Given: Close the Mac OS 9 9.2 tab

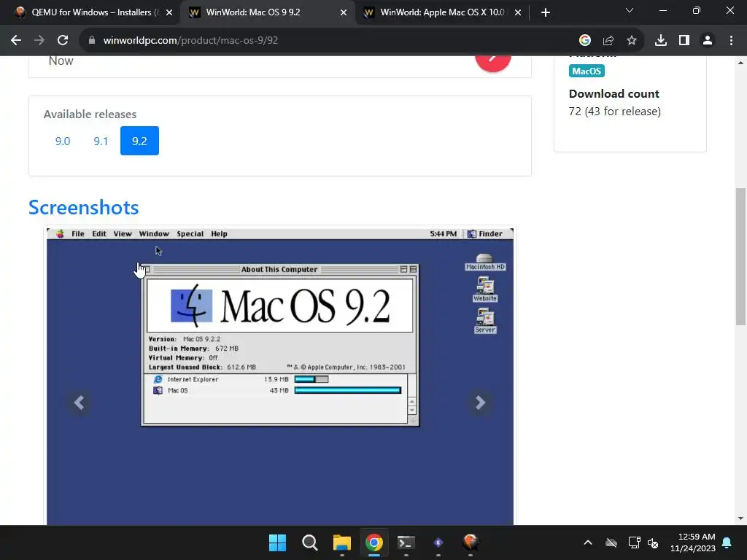Looking at the screenshot, I should click(x=344, y=13).
